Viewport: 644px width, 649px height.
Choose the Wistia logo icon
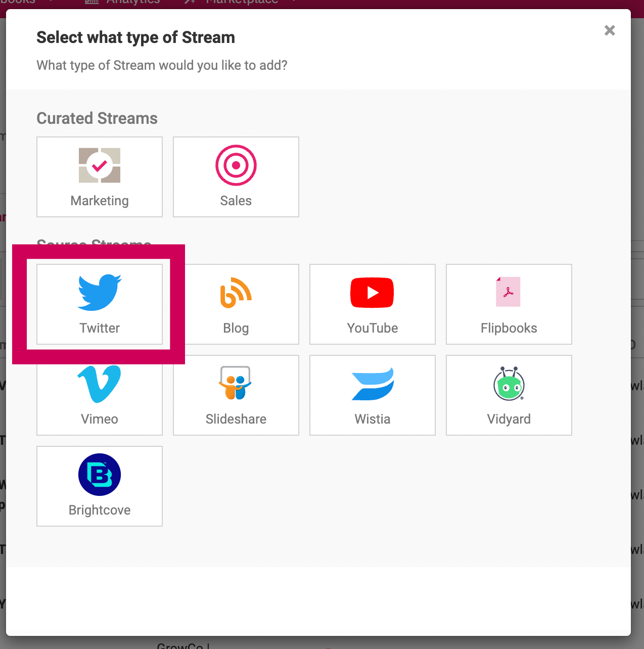coord(373,384)
